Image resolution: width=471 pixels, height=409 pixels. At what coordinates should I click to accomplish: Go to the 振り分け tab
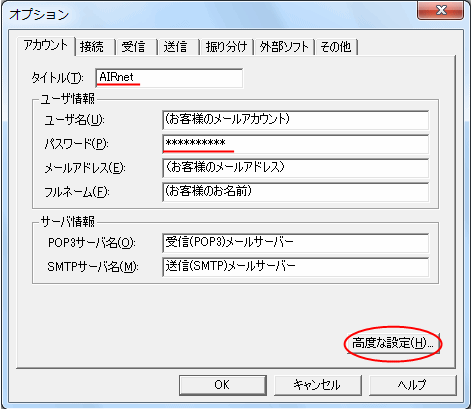(227, 47)
